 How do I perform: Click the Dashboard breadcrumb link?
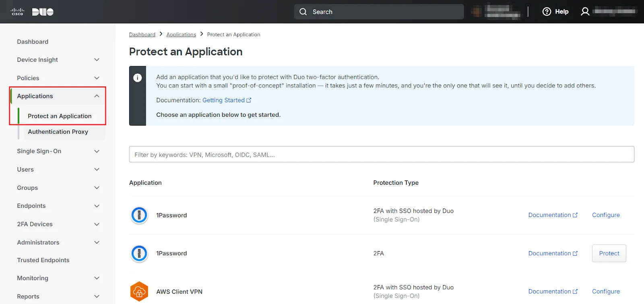coord(142,35)
